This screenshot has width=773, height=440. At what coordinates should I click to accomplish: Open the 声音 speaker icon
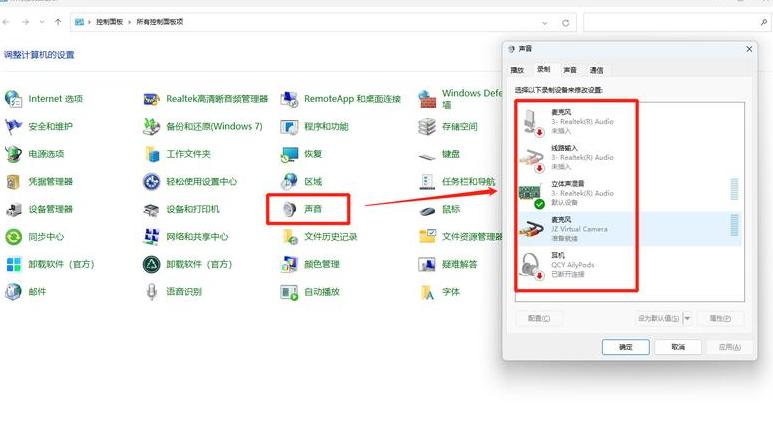(x=289, y=209)
